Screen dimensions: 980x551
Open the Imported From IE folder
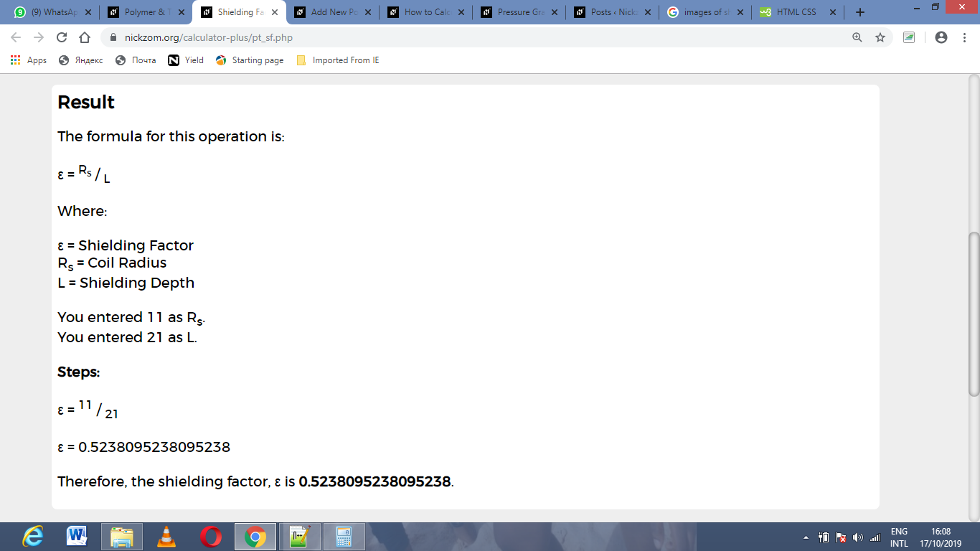coord(338,60)
